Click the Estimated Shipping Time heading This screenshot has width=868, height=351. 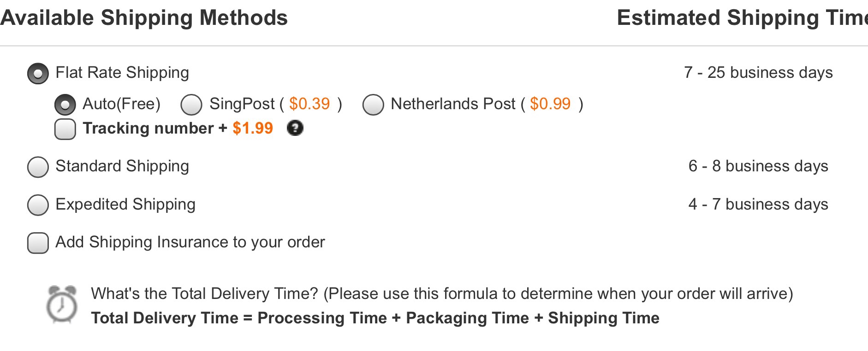point(742,18)
